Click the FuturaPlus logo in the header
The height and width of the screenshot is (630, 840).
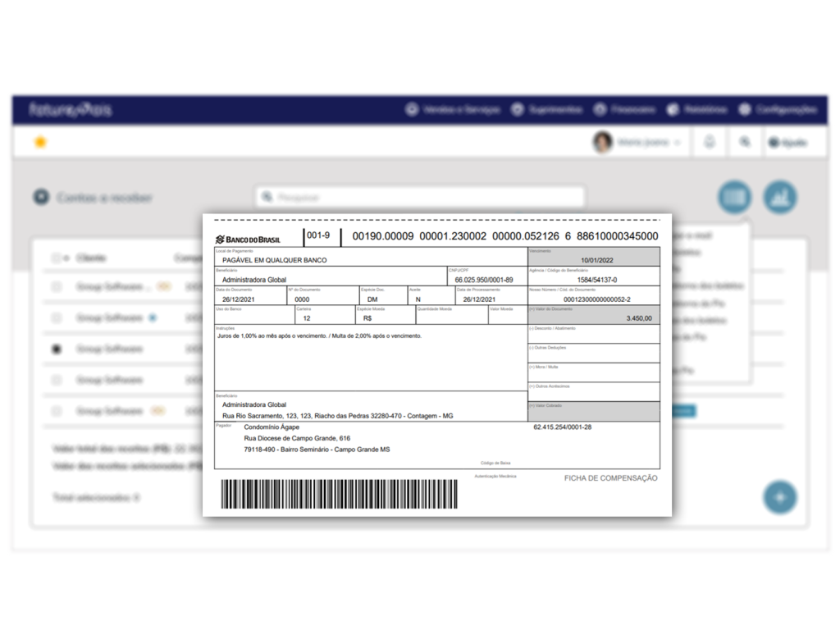(71, 110)
